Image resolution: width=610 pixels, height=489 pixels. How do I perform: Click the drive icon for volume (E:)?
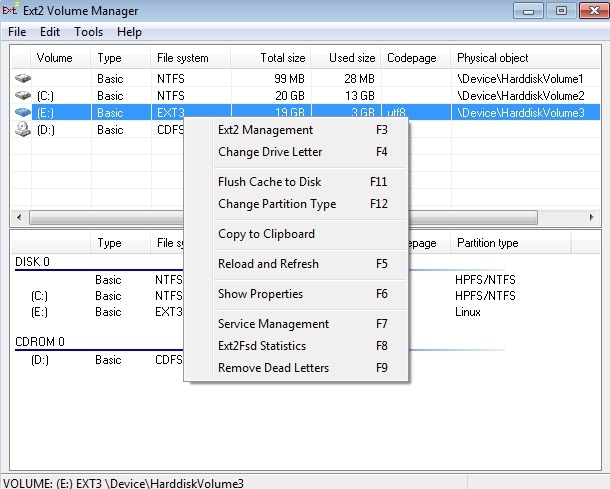tap(22, 113)
